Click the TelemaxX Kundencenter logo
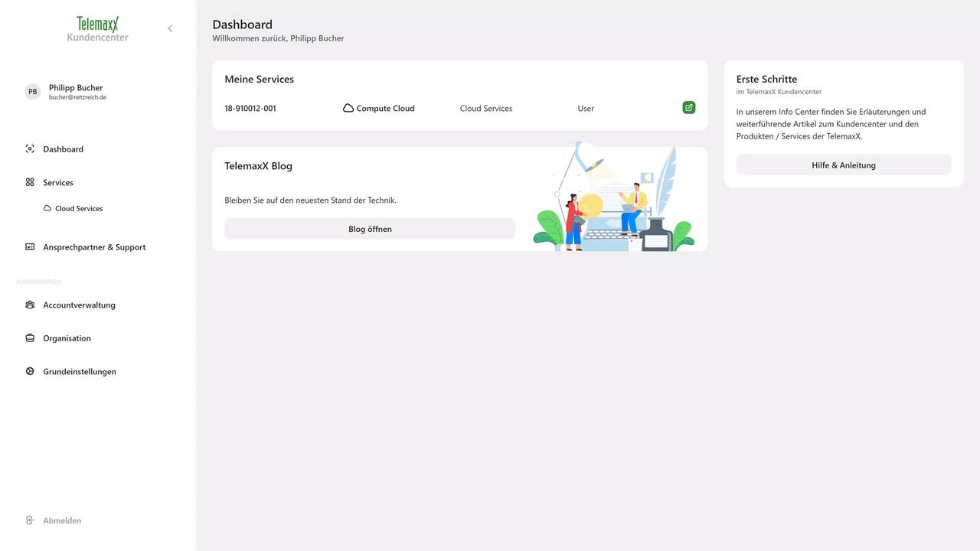 [x=98, y=28]
